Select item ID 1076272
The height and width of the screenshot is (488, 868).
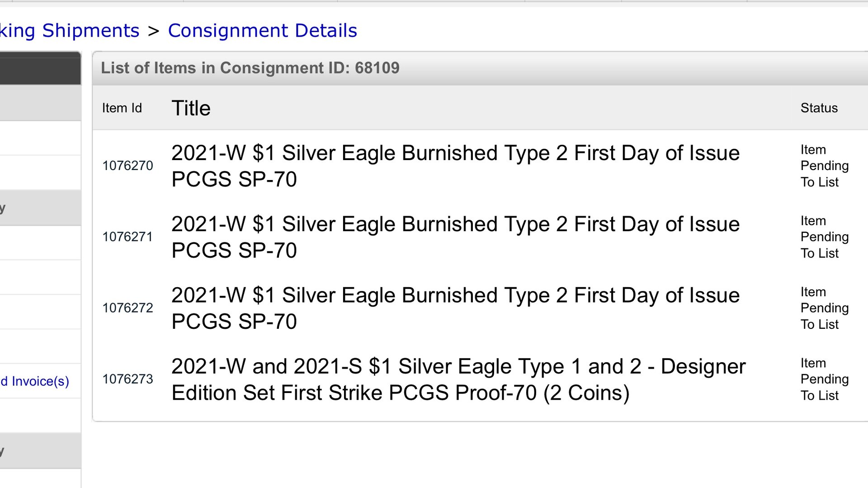click(x=127, y=308)
